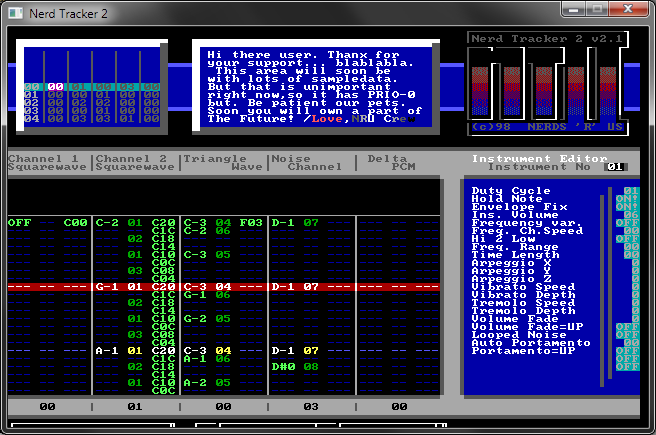Select the Vibrato Speed parameter

523,287
